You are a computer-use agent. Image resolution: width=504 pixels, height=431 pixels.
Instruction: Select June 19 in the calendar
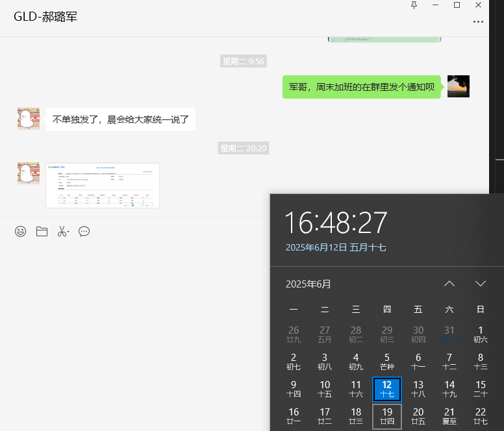click(x=387, y=416)
